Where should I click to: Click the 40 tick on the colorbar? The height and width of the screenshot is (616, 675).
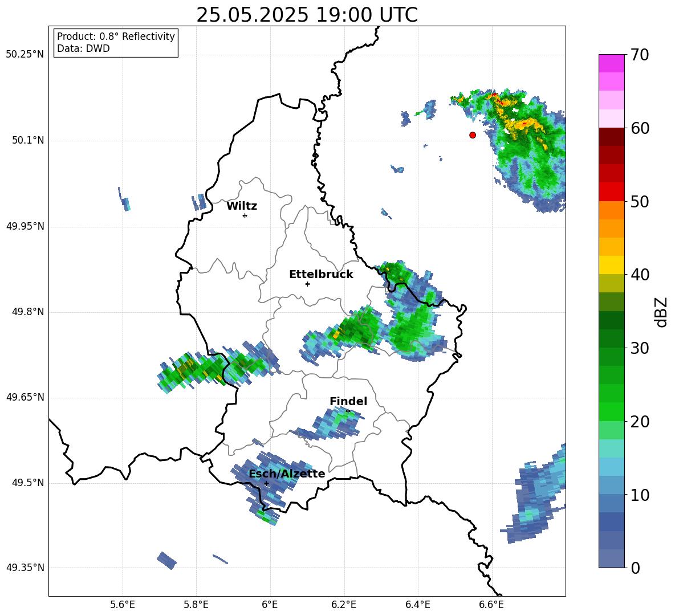point(640,275)
